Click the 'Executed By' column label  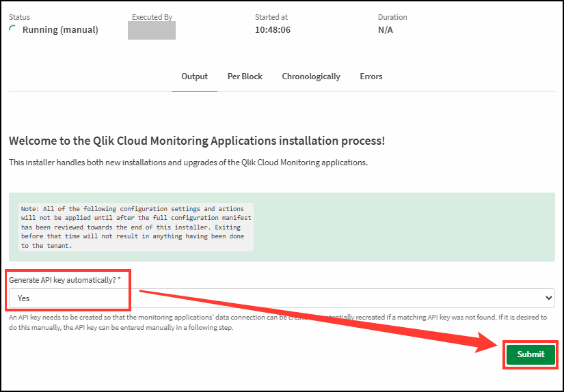point(152,17)
